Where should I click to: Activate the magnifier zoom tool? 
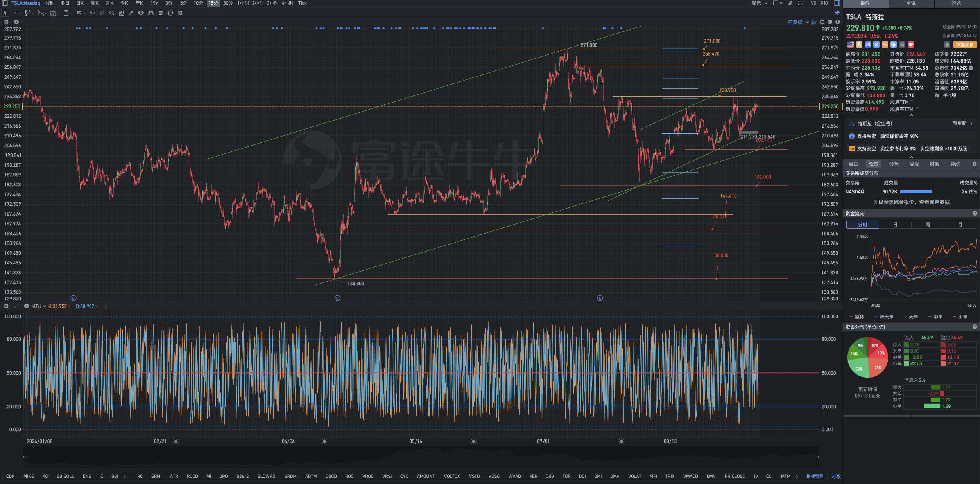[x=112, y=13]
